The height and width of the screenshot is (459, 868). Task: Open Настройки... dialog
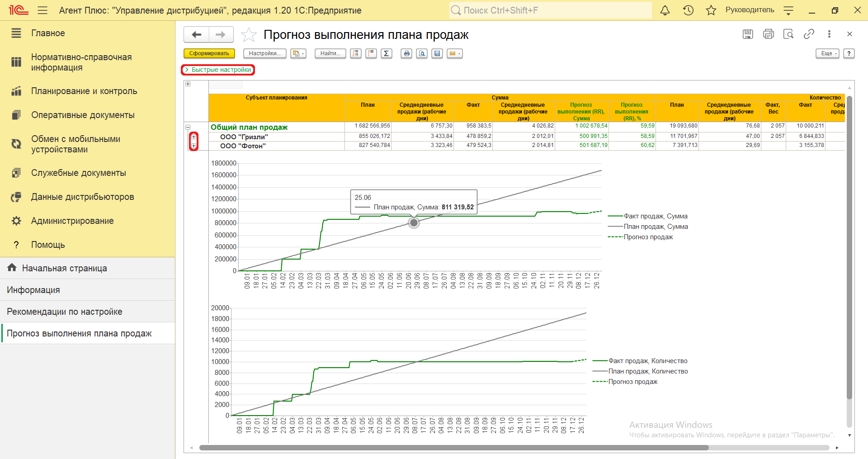pyautogui.click(x=265, y=53)
